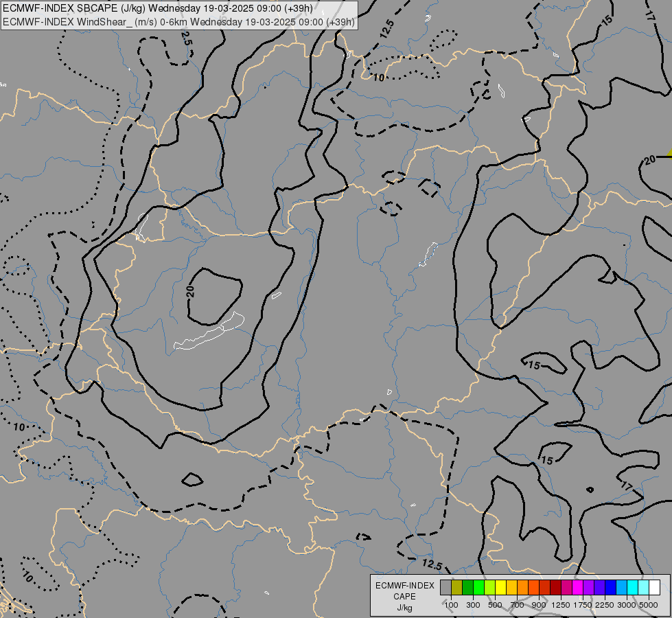Image resolution: width=672 pixels, height=618 pixels.
Task: Click the cyan swatch after the 3000 tick
Action: pos(633,588)
